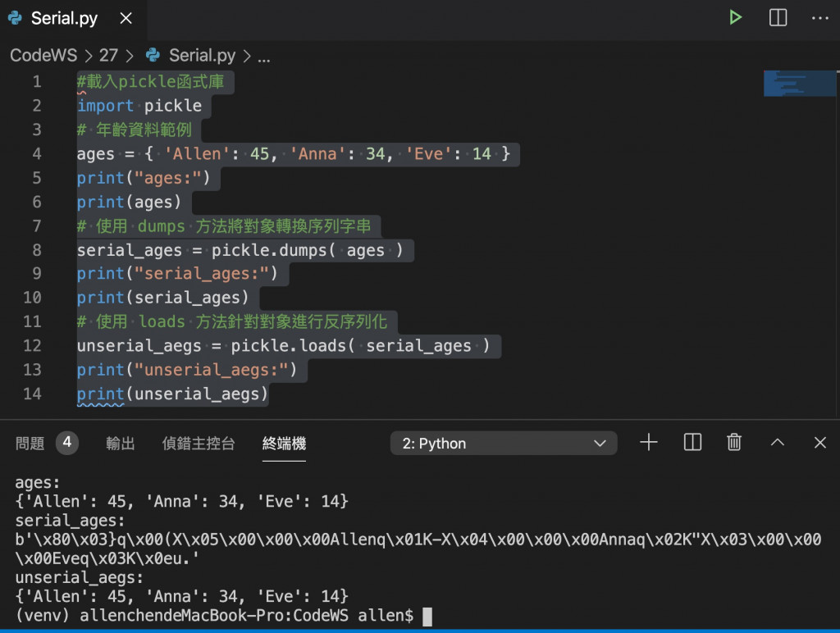Click the # 年齡資料範例 comment
This screenshot has height=633, width=840.
[x=134, y=130]
